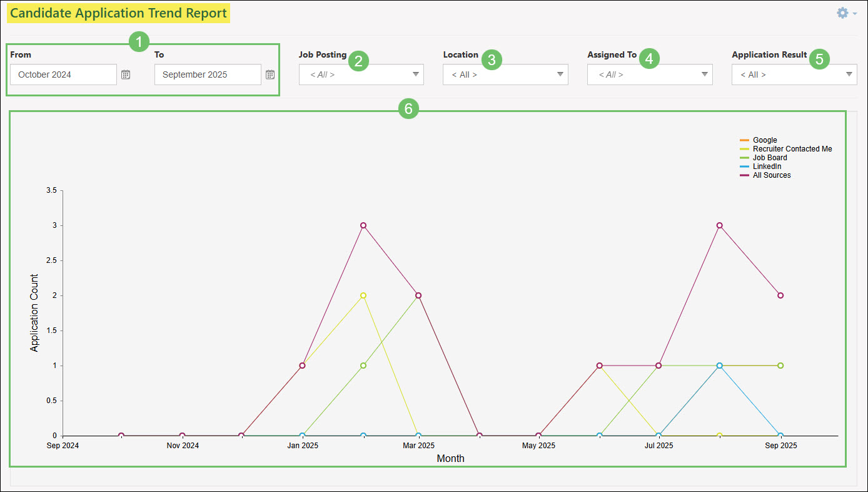
Task: Open the Application Result dropdown
Action: coord(849,74)
